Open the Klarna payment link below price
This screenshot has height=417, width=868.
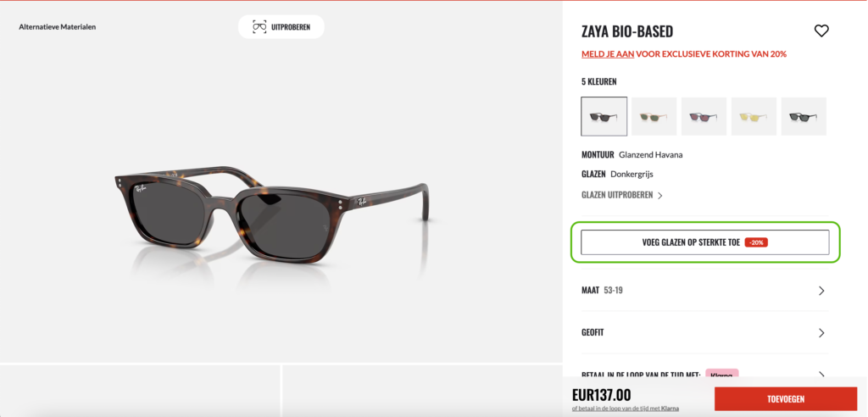tap(626, 409)
